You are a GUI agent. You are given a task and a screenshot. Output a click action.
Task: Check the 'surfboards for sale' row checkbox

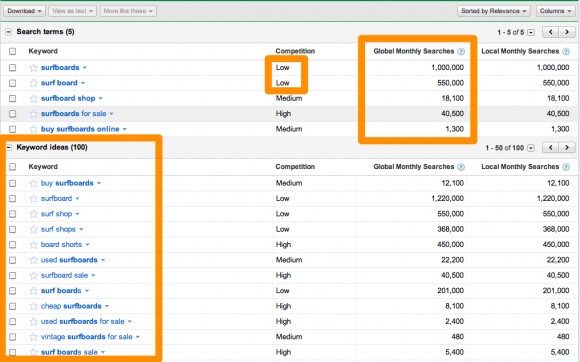click(13, 114)
